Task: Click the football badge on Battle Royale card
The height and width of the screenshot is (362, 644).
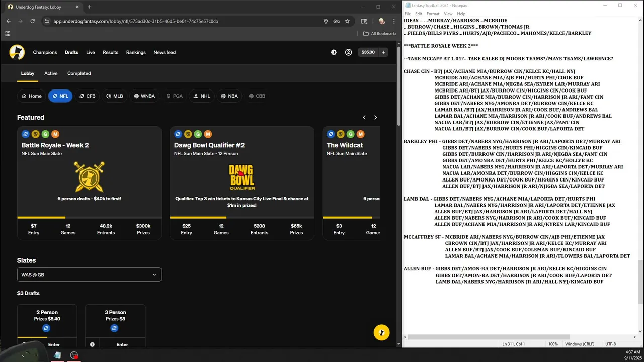Action: coord(26,134)
